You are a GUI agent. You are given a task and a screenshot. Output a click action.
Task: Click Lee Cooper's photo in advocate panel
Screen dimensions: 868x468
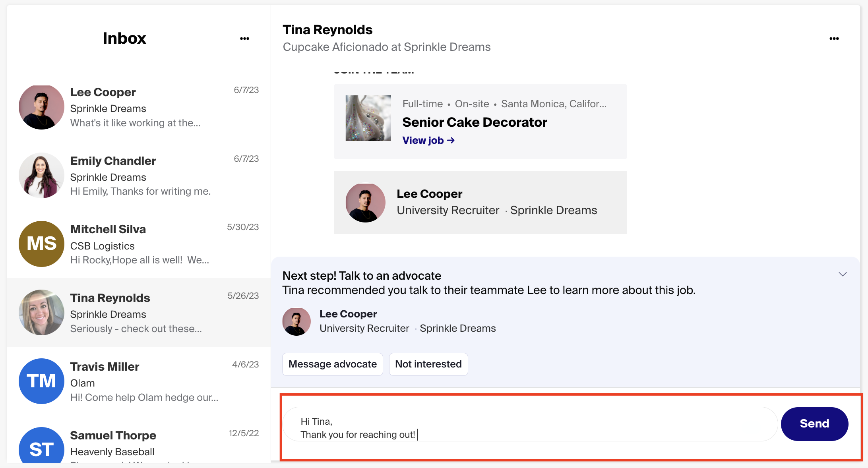point(296,321)
